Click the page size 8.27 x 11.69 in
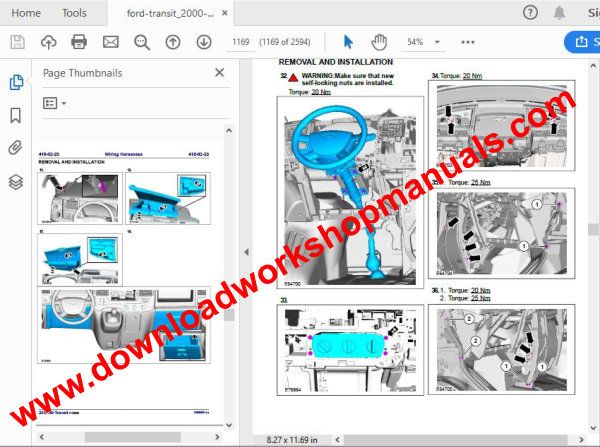The width and height of the screenshot is (600, 447). [292, 440]
